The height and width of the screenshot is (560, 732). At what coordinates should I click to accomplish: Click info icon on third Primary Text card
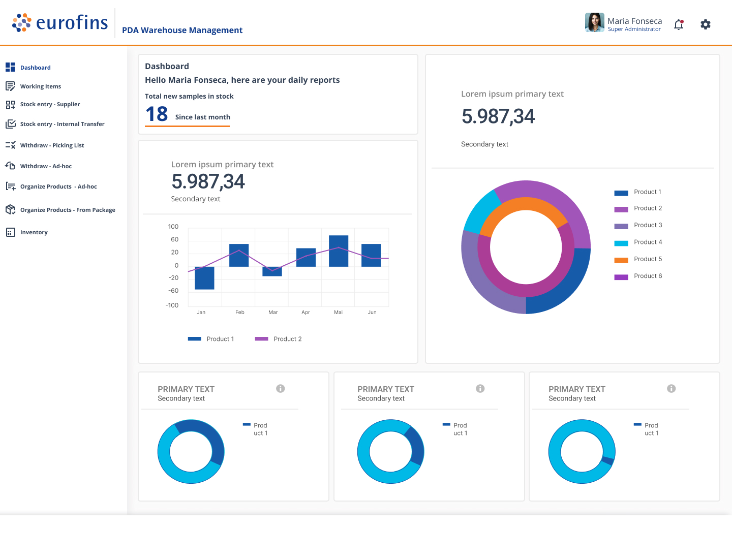672,389
